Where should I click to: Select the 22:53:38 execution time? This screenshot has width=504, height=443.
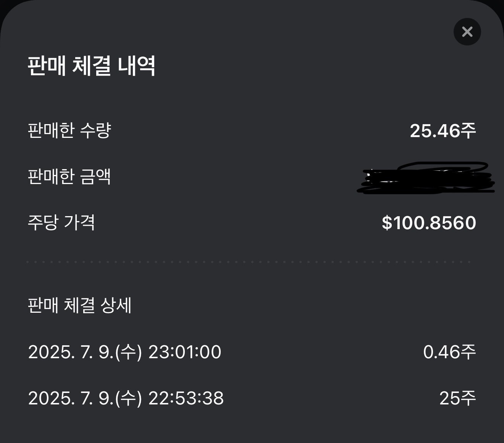tap(186, 398)
